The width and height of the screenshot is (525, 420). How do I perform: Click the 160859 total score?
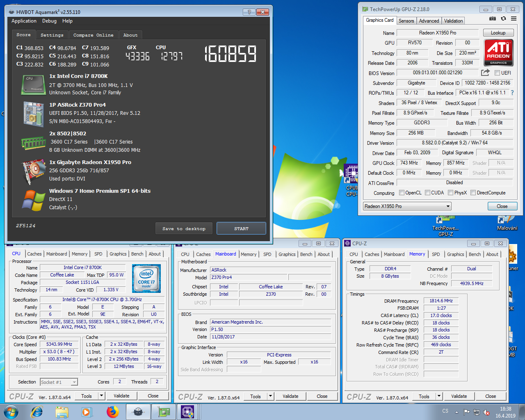pos(230,54)
